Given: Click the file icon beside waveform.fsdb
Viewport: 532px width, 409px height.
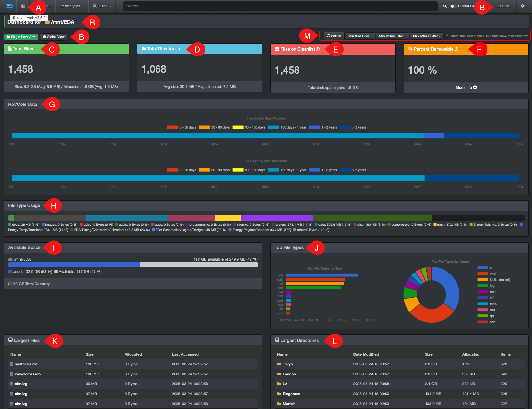Looking at the screenshot, I should (12, 374).
